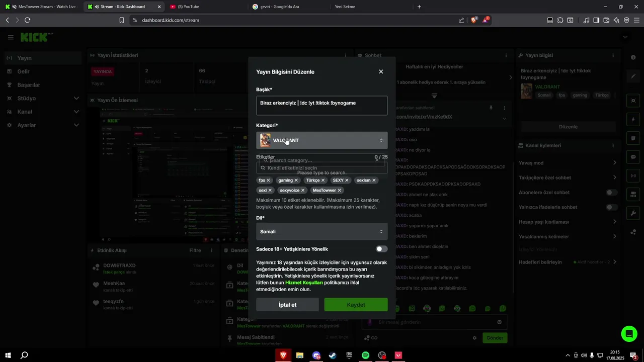This screenshot has width=644, height=362.
Task: Toggle Abonelere özel sohbet switch
Action: coord(612,193)
